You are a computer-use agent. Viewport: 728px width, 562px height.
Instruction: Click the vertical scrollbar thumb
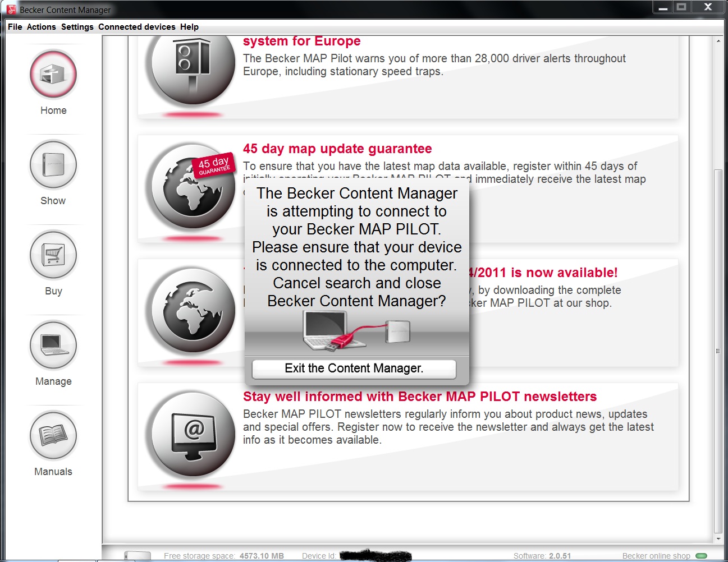718,351
